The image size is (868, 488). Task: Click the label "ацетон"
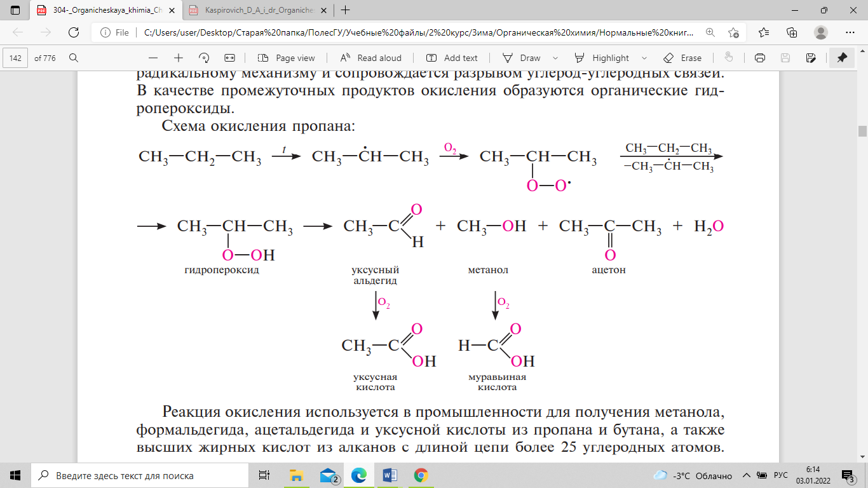coord(609,270)
